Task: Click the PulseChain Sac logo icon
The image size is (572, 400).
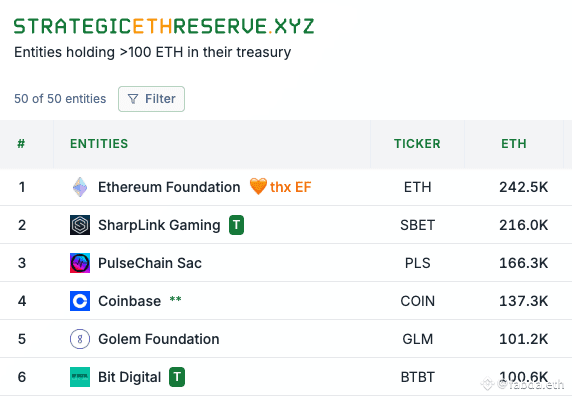Action: [80, 263]
